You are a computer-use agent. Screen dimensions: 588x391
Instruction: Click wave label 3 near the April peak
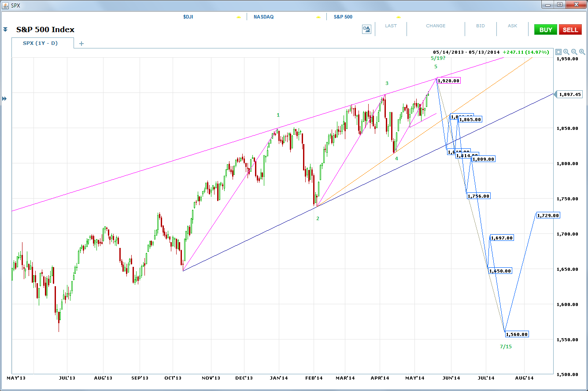387,83
